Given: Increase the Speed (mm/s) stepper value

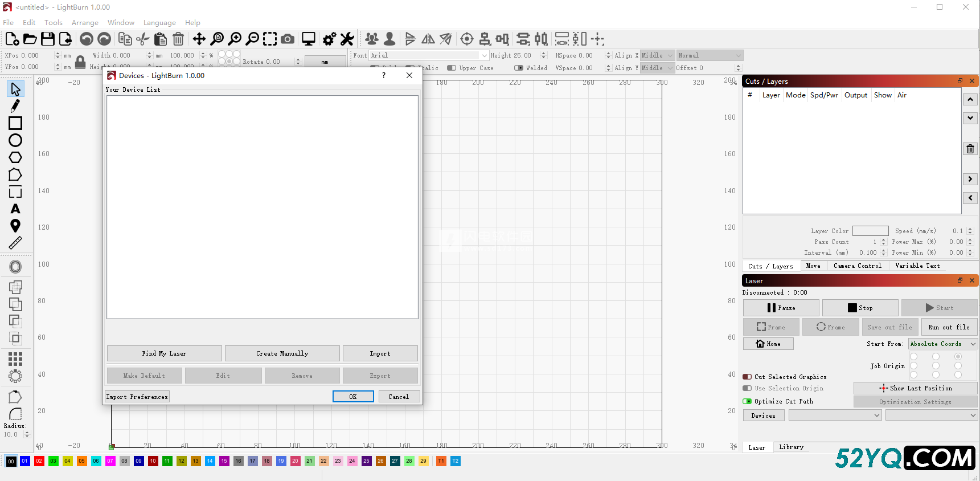Looking at the screenshot, I should [x=970, y=229].
